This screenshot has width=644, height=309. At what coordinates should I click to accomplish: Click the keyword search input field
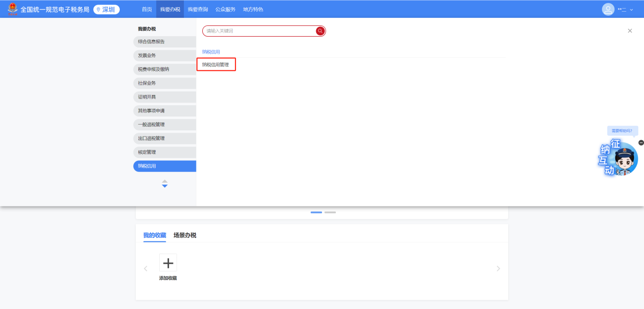[260, 31]
